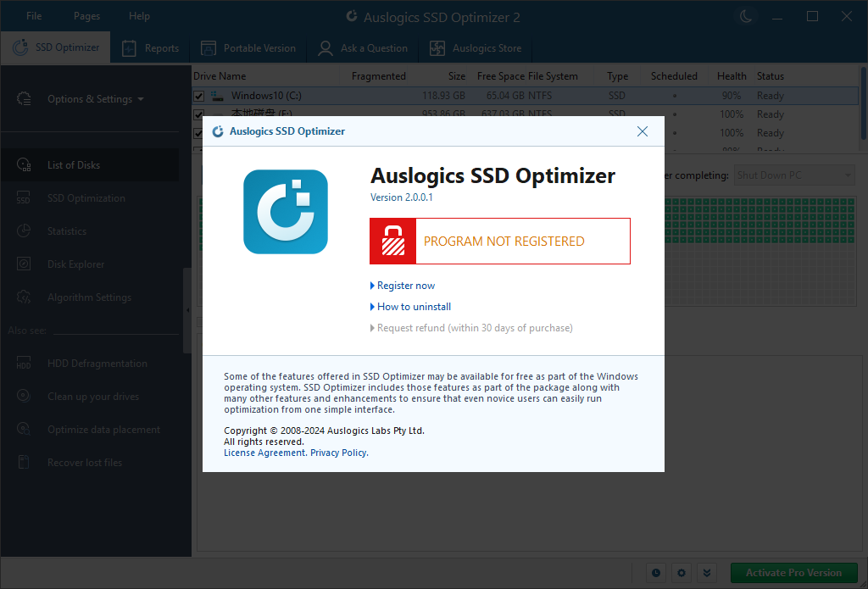Click the settings gear icon in bottom bar
Screen dimensions: 868x589
(682, 573)
